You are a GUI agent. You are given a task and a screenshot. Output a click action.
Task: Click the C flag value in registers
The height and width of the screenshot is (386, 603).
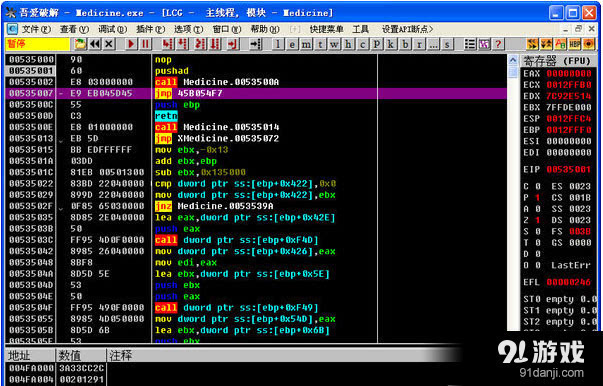click(538, 186)
